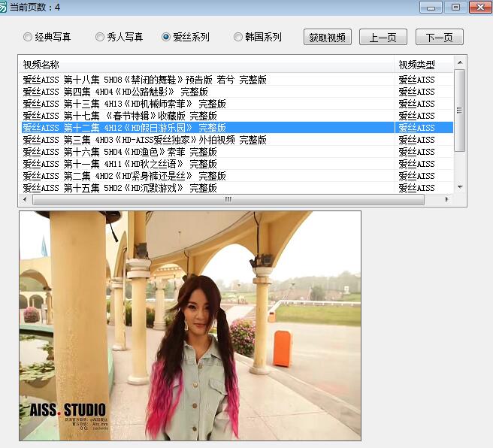
Task: Click the vertical scrollbar thumb
Action: click(460, 110)
